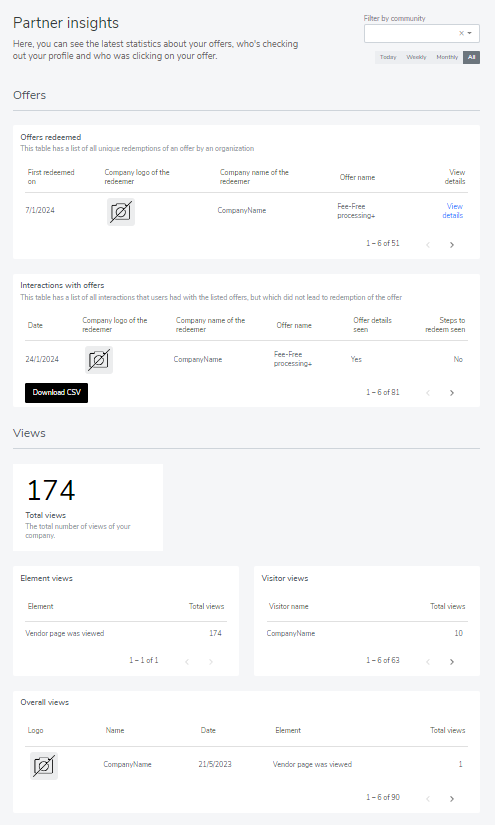Next page of Visitor views table
Viewport: 495px width, 825px height.
coord(452,662)
